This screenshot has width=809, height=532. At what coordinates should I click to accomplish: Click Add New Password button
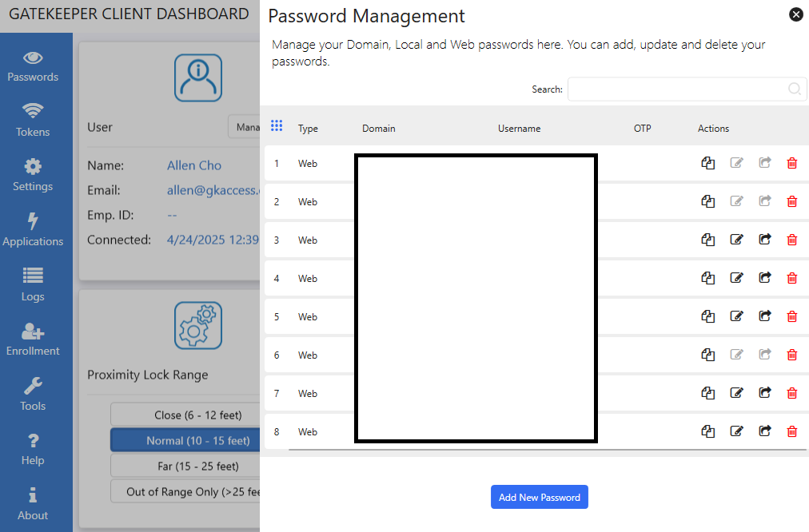coord(540,497)
